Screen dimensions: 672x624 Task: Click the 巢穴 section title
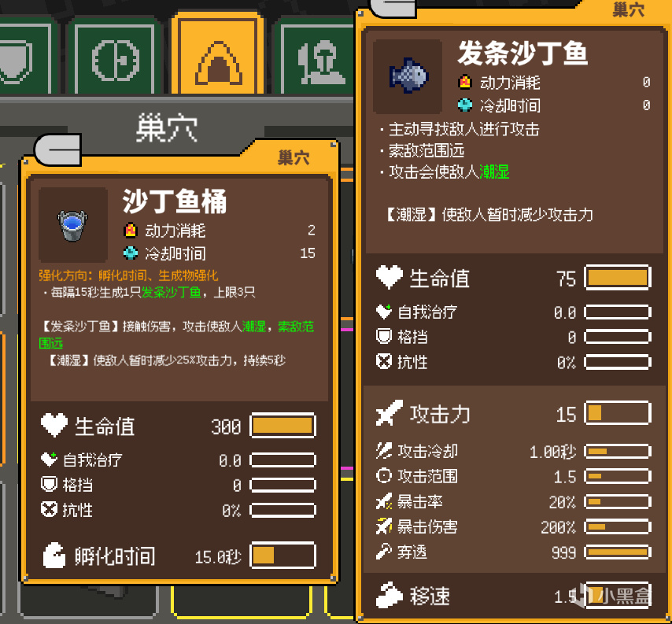[167, 127]
